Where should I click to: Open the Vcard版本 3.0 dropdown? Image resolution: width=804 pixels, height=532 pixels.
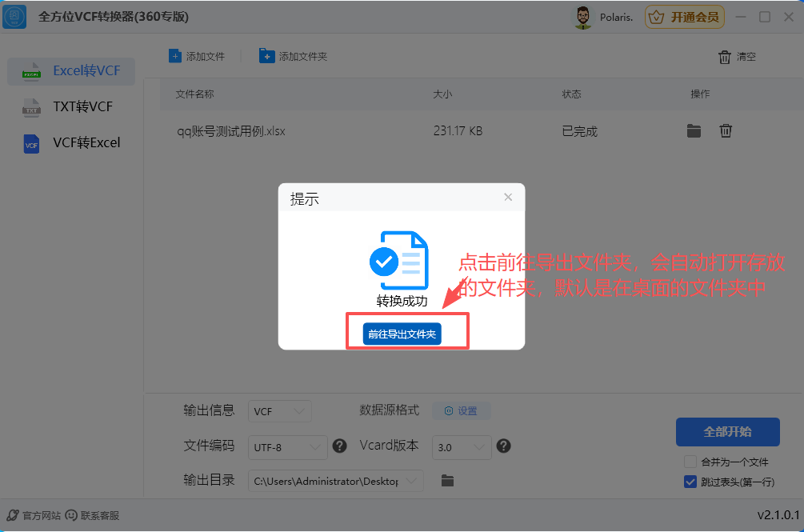[x=462, y=447]
